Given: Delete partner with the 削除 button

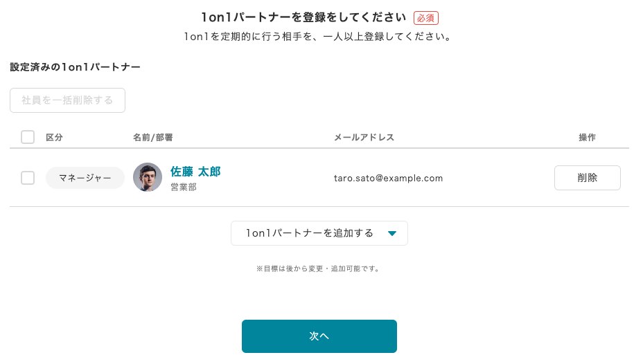Looking at the screenshot, I should click(x=587, y=178).
